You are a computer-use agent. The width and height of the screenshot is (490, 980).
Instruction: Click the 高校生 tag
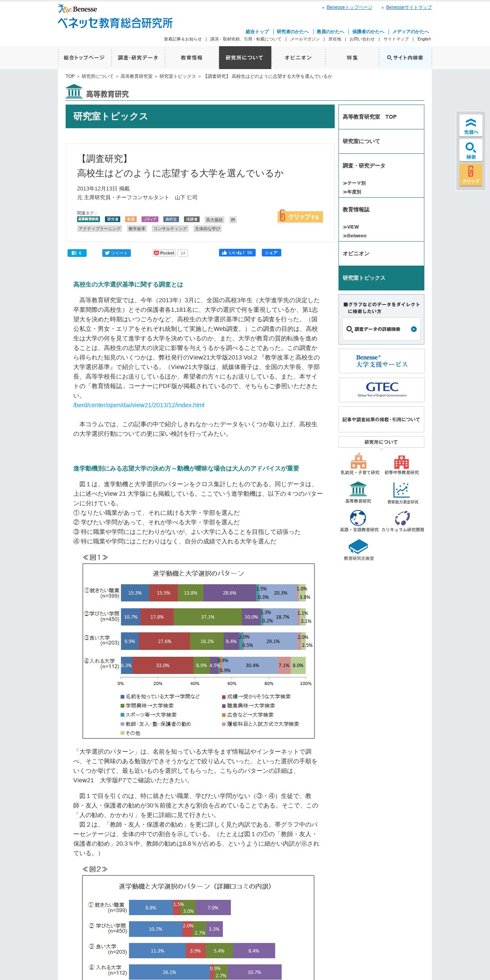pos(171,219)
